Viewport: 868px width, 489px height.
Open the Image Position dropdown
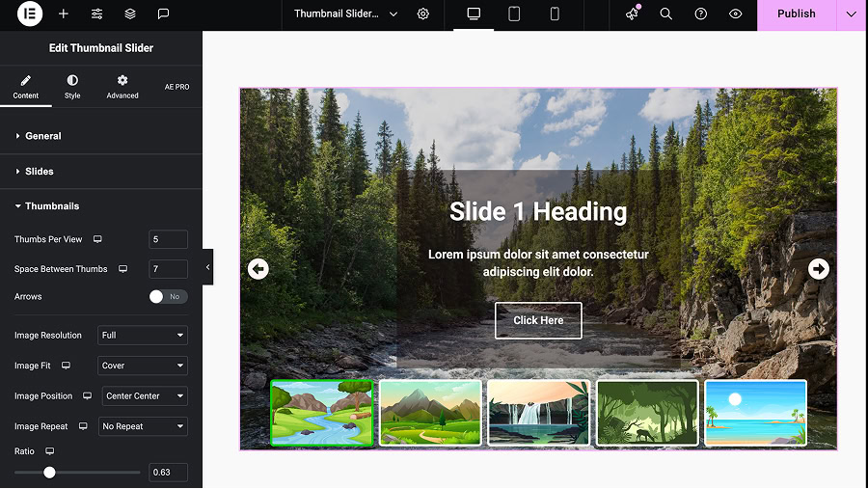coord(145,396)
